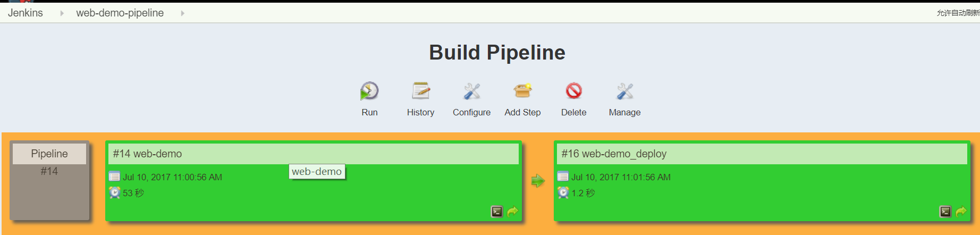The width and height of the screenshot is (980, 235).
Task: Click the Configure tools icon
Action: coord(471,91)
